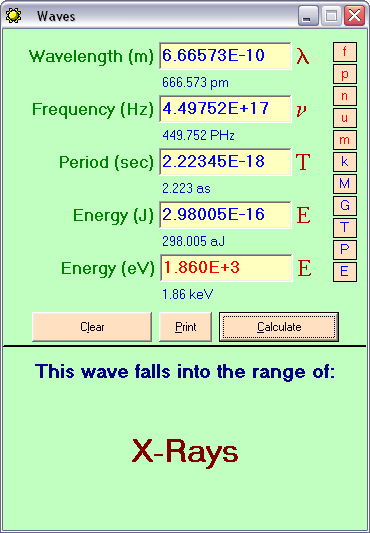Select the Exa 'E' prefix button
The width and height of the screenshot is (370, 533).
(344, 272)
